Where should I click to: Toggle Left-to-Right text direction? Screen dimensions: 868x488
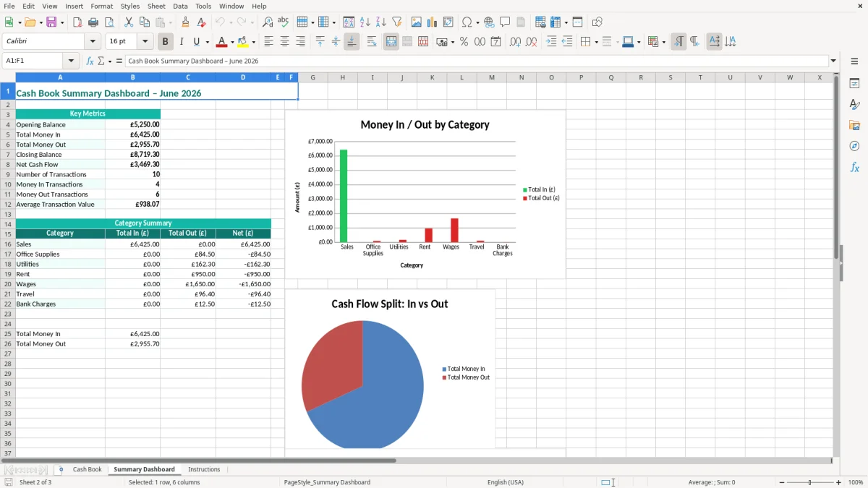point(678,42)
